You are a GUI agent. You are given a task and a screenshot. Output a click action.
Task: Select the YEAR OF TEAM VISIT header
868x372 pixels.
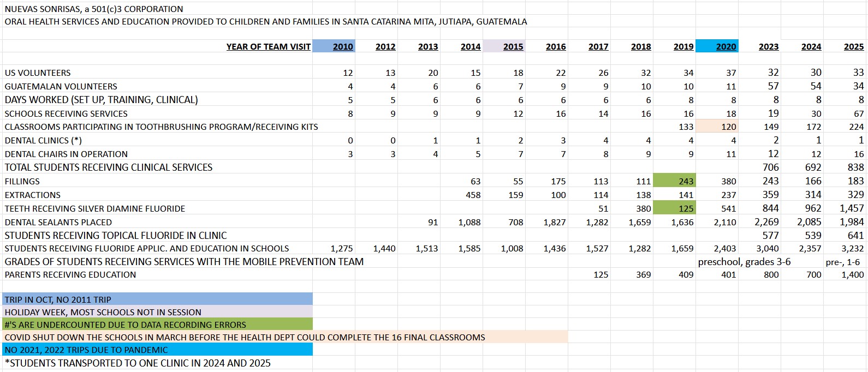tap(269, 47)
